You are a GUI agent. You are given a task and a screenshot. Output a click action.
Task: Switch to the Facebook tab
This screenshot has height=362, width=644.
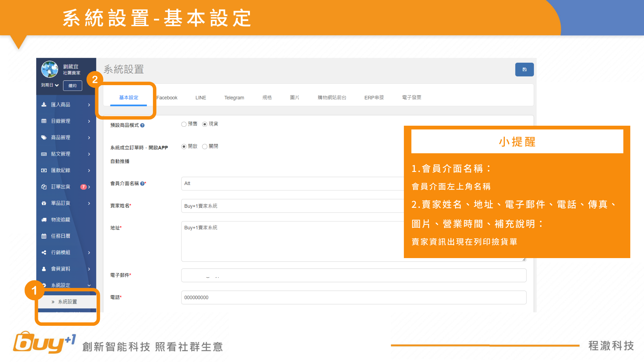(x=167, y=98)
